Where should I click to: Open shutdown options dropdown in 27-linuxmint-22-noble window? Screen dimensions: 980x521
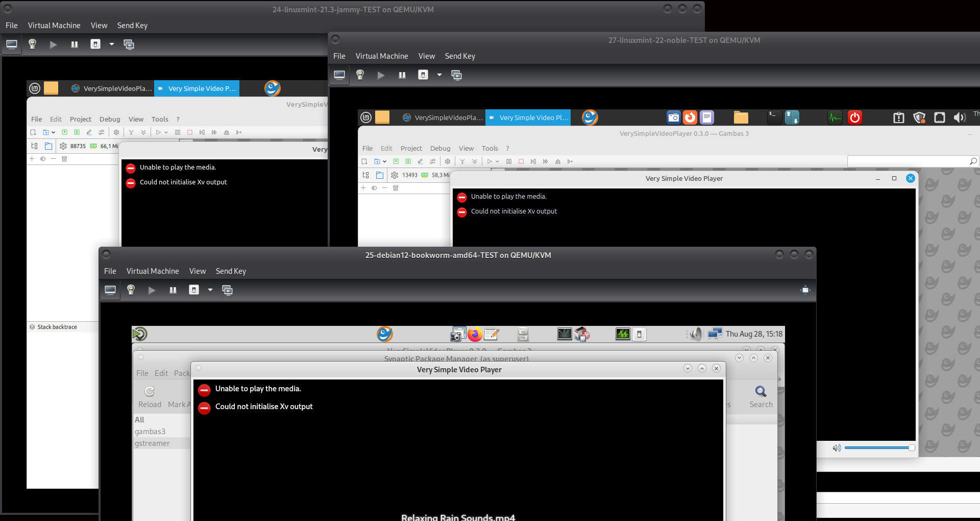click(x=439, y=75)
